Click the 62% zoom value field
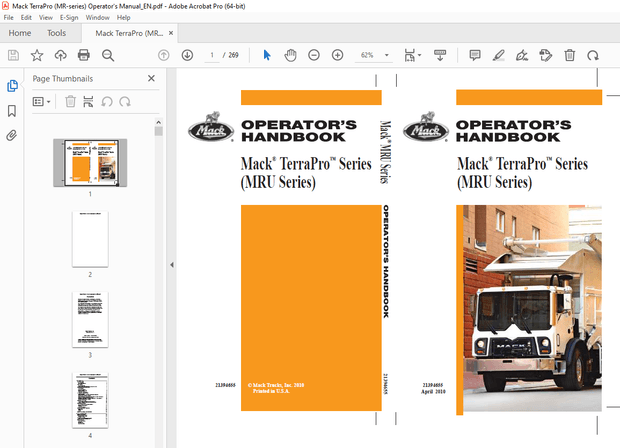Image resolution: width=620 pixels, height=448 pixels. [367, 55]
